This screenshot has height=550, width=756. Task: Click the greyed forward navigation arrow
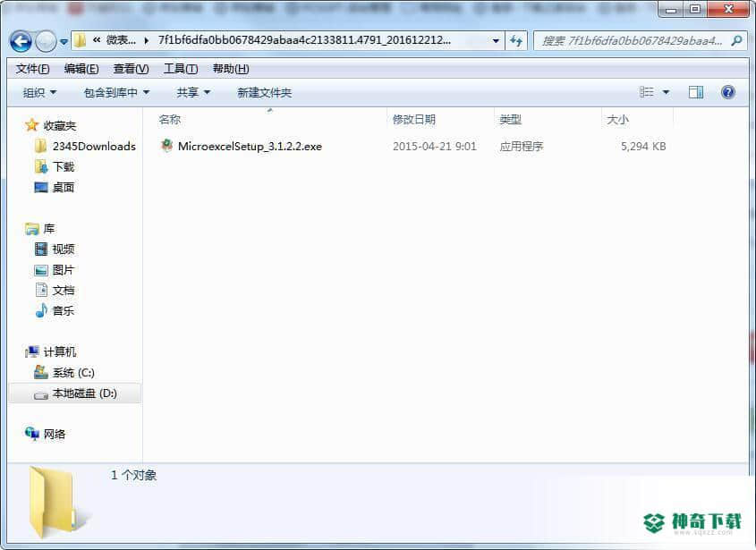(46, 41)
